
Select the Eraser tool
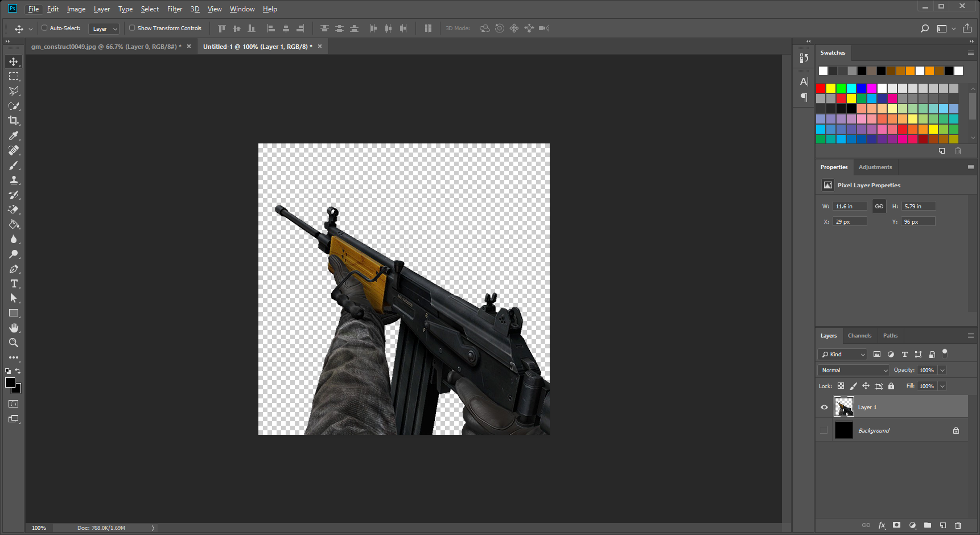pos(14,209)
